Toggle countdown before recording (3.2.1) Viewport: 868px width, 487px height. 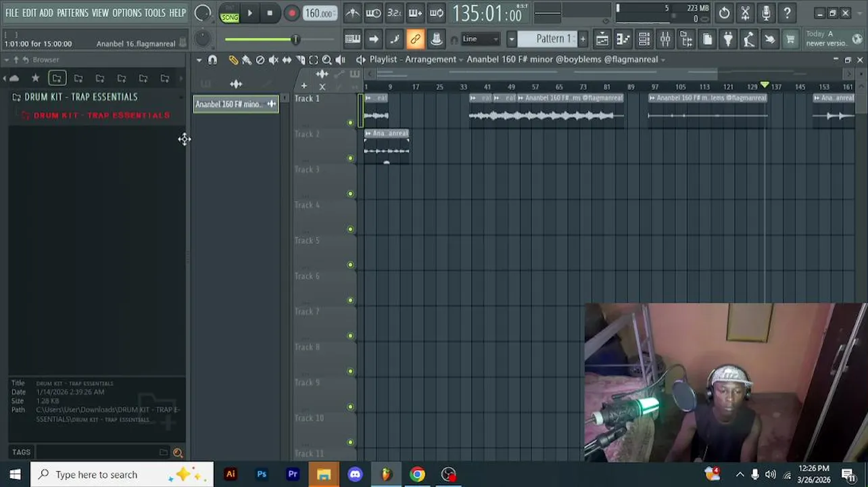(394, 13)
